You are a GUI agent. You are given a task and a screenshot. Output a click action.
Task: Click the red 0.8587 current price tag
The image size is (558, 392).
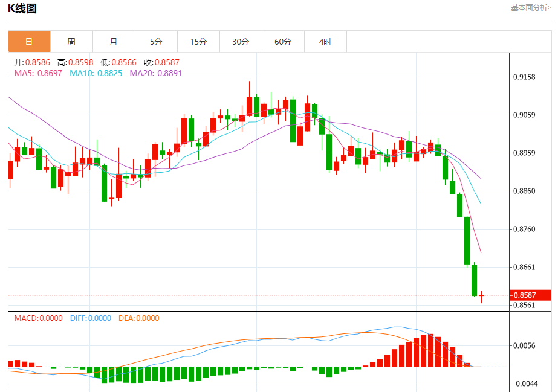coord(531,295)
